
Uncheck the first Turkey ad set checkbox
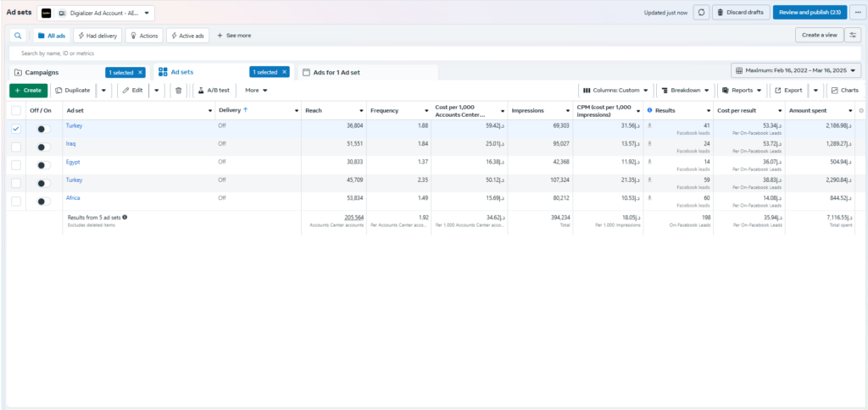tap(16, 129)
